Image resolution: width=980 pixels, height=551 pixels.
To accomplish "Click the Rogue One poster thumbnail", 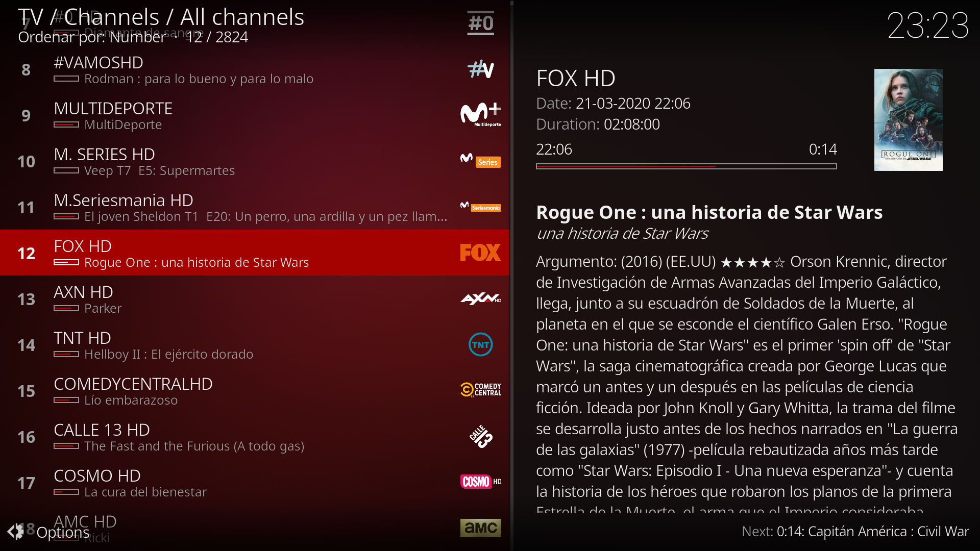I will [x=908, y=120].
